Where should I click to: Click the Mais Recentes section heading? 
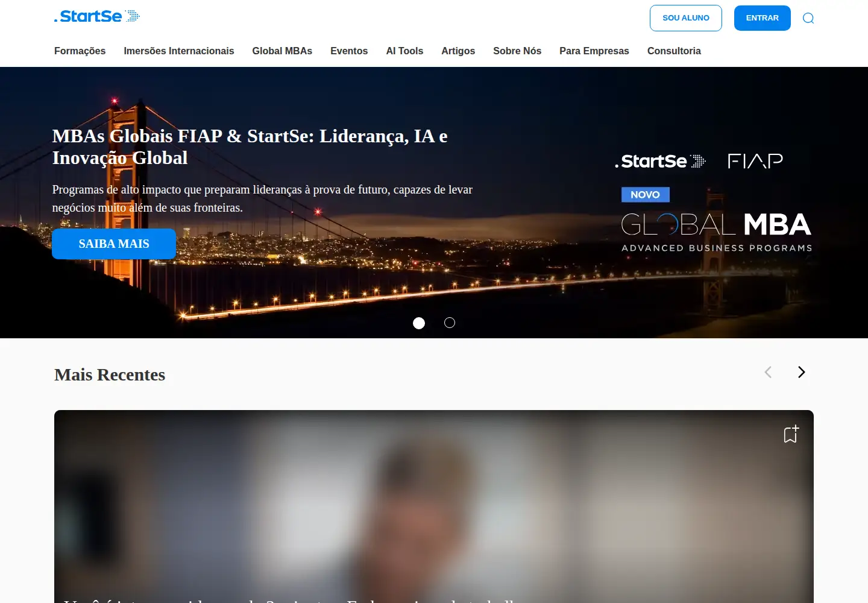click(x=110, y=374)
